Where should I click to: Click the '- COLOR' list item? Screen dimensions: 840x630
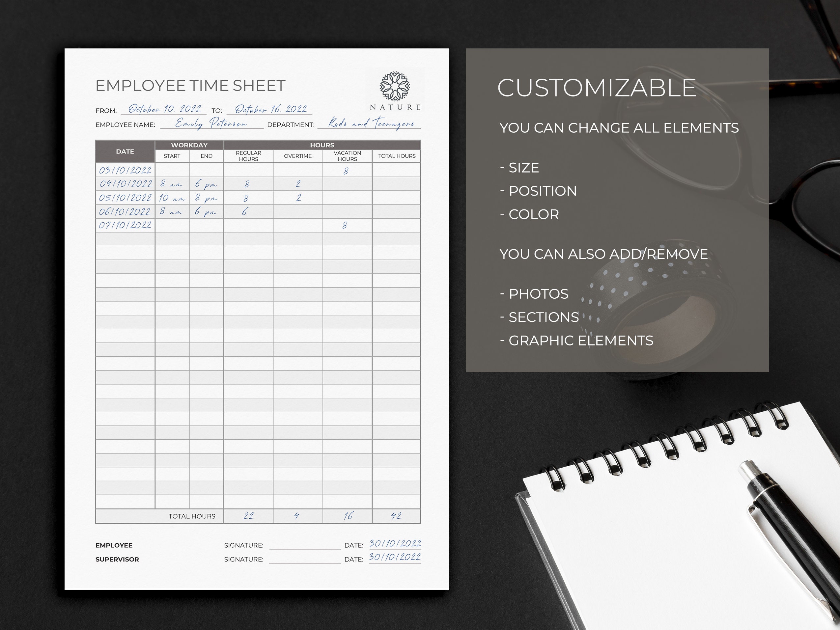[x=529, y=214]
